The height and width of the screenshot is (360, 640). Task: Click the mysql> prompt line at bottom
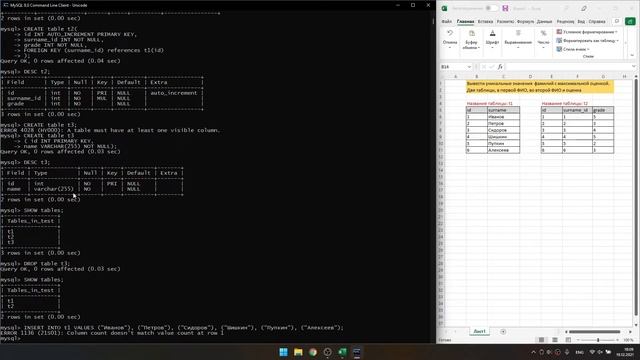10,338
